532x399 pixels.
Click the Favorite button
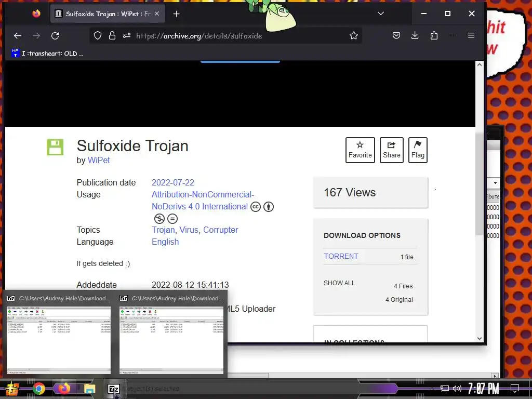coord(360,150)
